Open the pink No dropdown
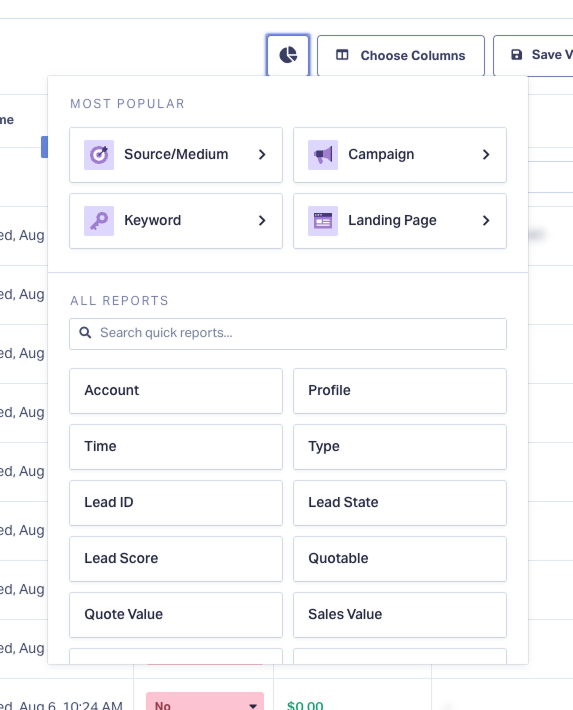This screenshot has width=573, height=710. pyautogui.click(x=205, y=703)
